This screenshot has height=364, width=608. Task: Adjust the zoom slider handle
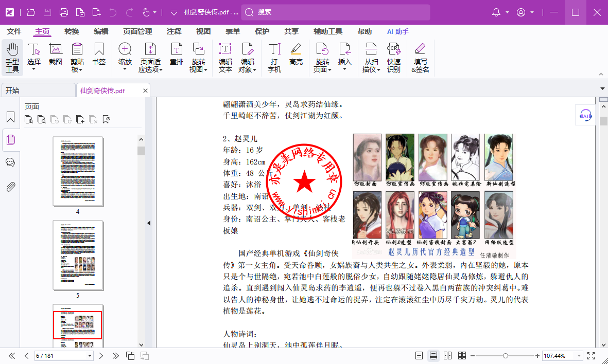[x=505, y=355]
